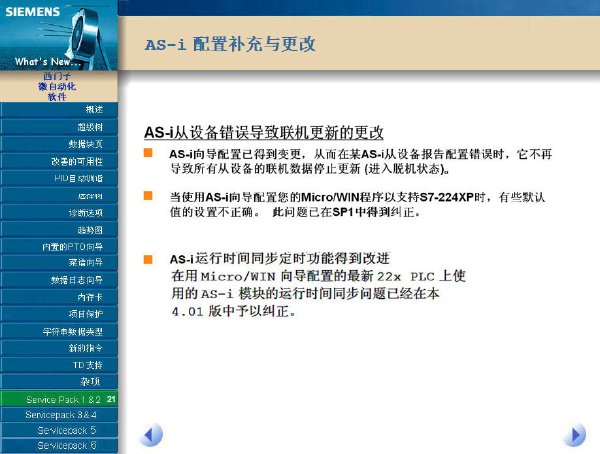Open PID自动调谐 section
Viewport: 600px width, 454px height.
(x=59, y=178)
